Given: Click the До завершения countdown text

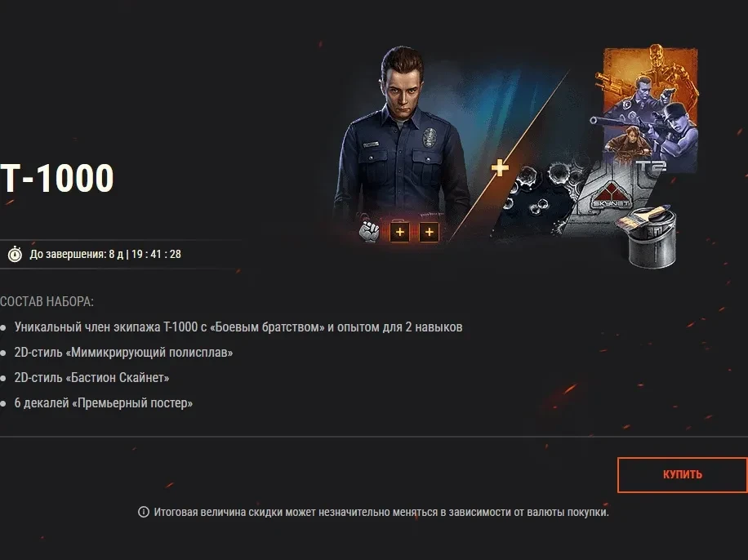Looking at the screenshot, I should (x=105, y=254).
